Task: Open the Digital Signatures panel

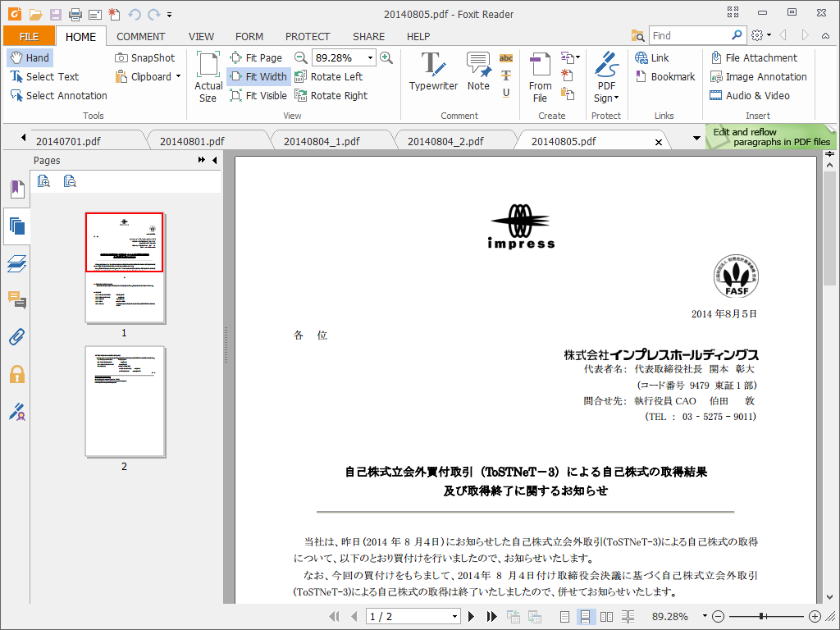Action: pyautogui.click(x=17, y=412)
